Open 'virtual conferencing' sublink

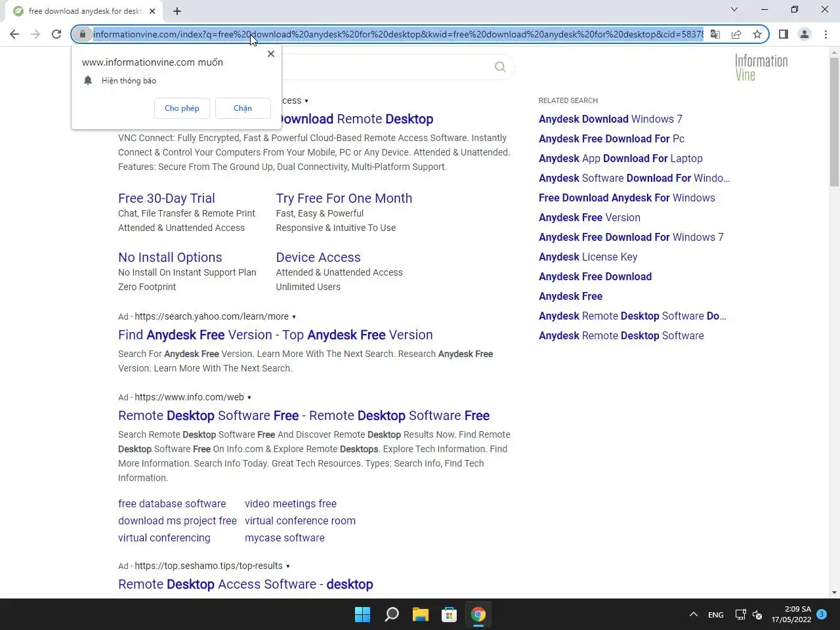click(164, 537)
